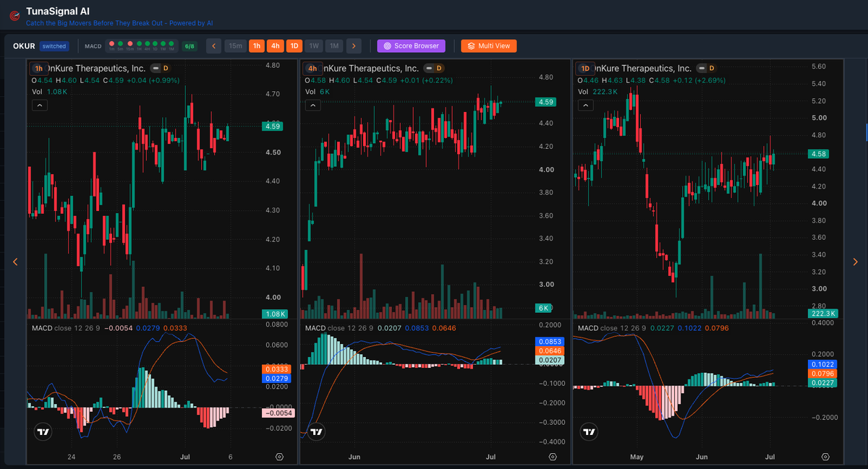Collapse the legend in 4h chart
This screenshot has width=868, height=469.
click(x=312, y=105)
